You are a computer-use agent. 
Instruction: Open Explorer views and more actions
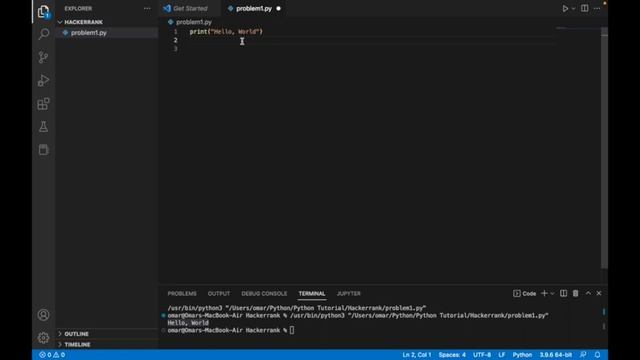pos(147,8)
